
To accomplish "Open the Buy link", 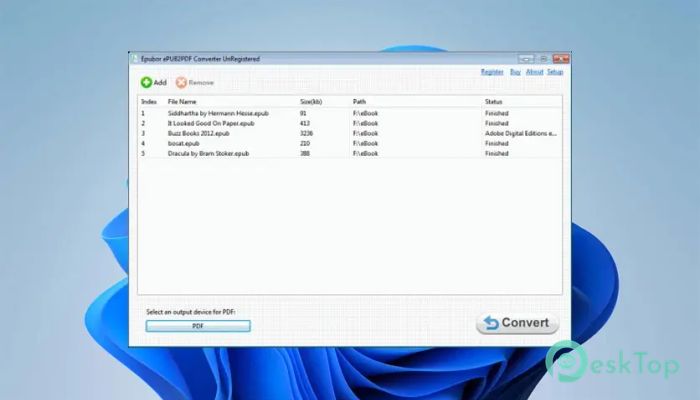I will (515, 72).
